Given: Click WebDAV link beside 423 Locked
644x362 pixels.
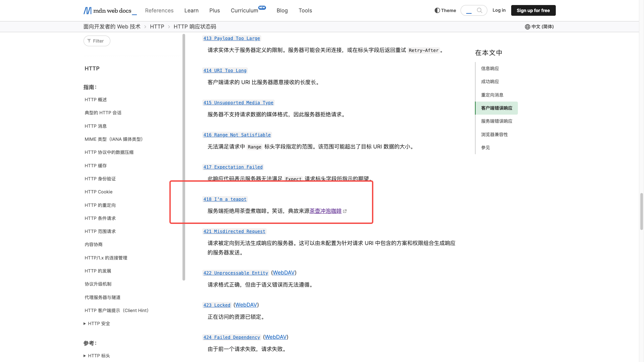Looking at the screenshot, I should coord(246,305).
